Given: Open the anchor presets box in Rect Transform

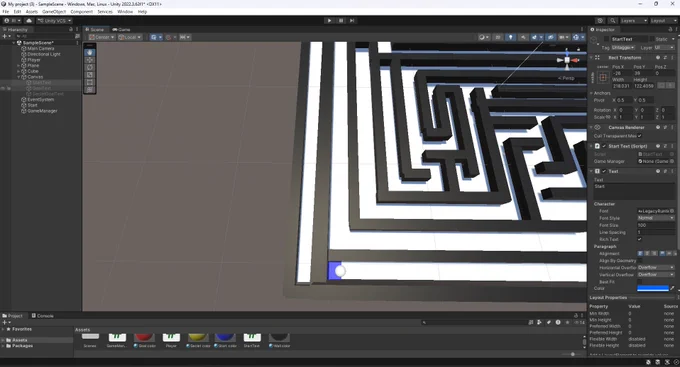Looking at the screenshot, I should [603, 77].
